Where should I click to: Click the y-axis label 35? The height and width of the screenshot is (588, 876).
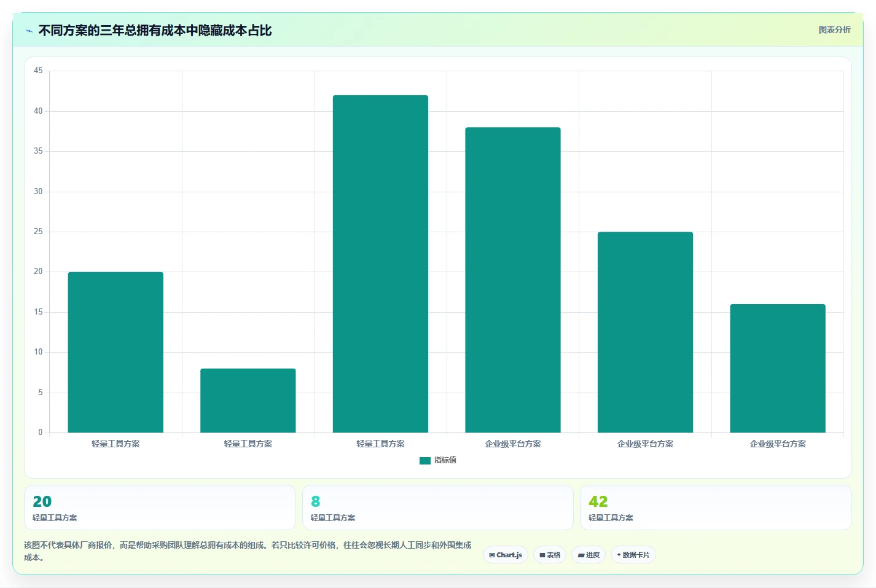point(38,151)
